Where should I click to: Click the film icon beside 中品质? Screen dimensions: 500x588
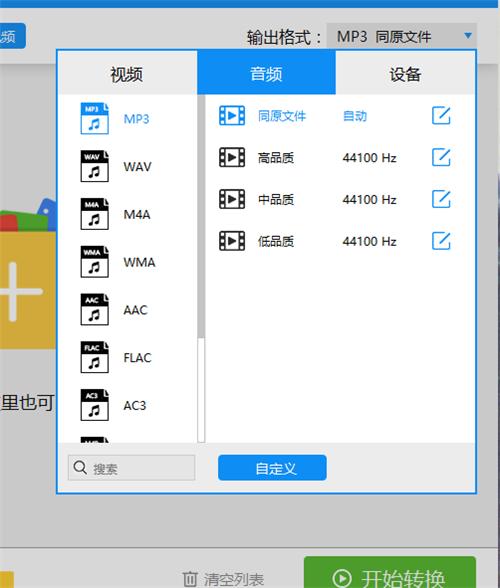click(232, 199)
